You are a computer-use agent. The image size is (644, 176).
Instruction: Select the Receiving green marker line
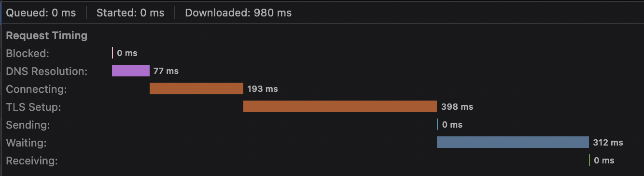coord(589,160)
